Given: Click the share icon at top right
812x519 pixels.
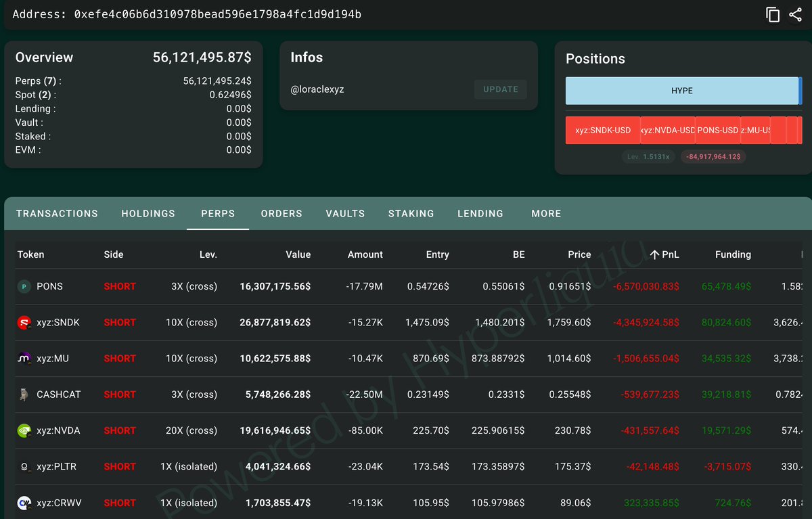Looking at the screenshot, I should tap(795, 14).
